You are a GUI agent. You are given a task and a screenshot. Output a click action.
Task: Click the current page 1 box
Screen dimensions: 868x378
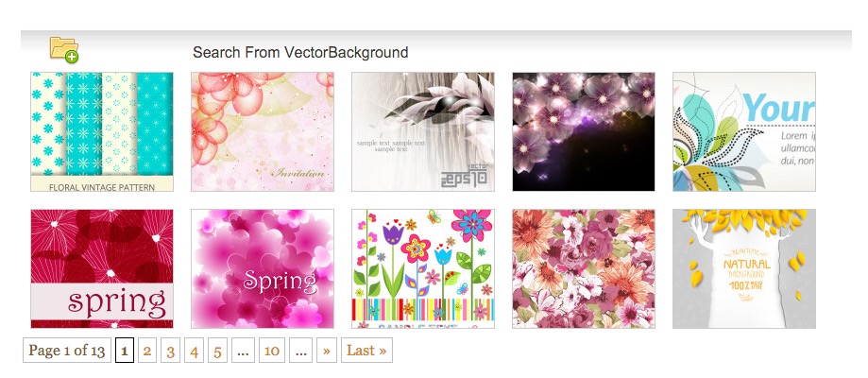pyautogui.click(x=125, y=351)
